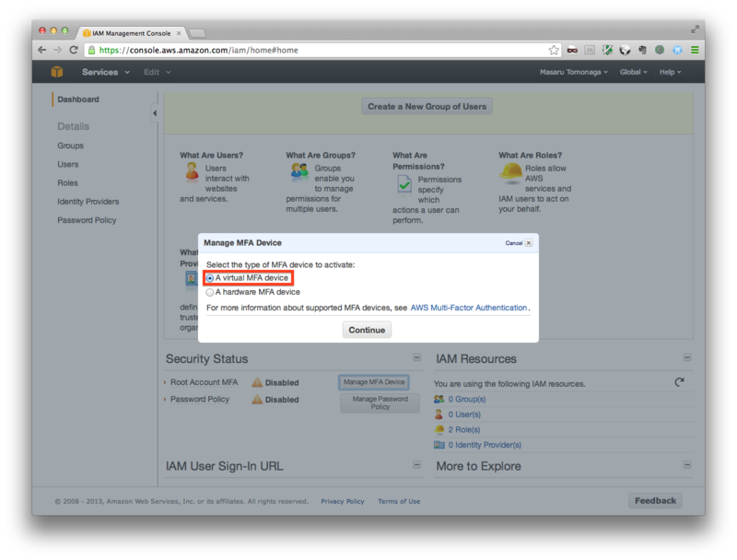Click the Continue button
This screenshot has width=737, height=560.
367,330
